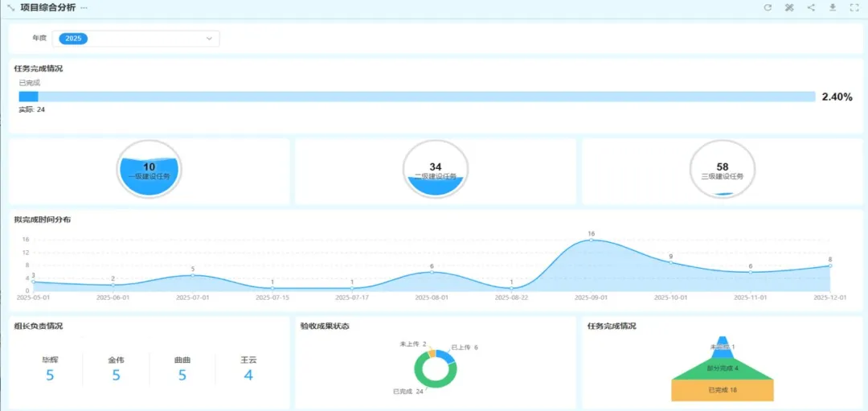The width and height of the screenshot is (868, 411).
Task: Click the green 部分完成 4 funnel layer
Action: (722, 368)
